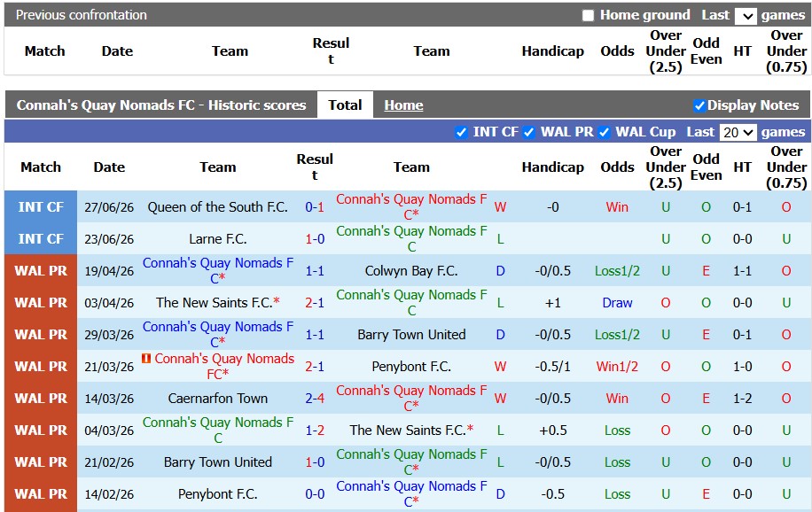
Task: Click the 1-1 score on 19/04/26
Action: (x=315, y=271)
